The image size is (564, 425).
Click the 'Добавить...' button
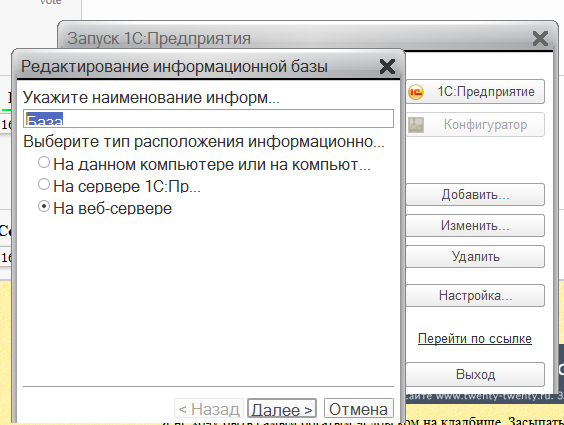475,195
